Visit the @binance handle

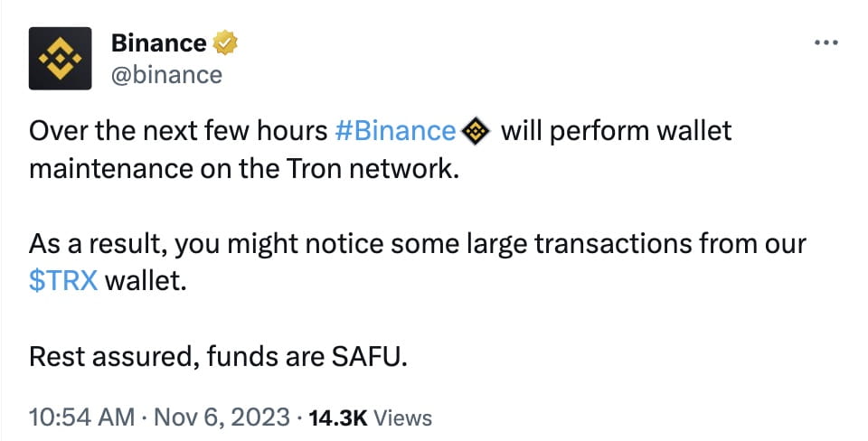(x=166, y=75)
